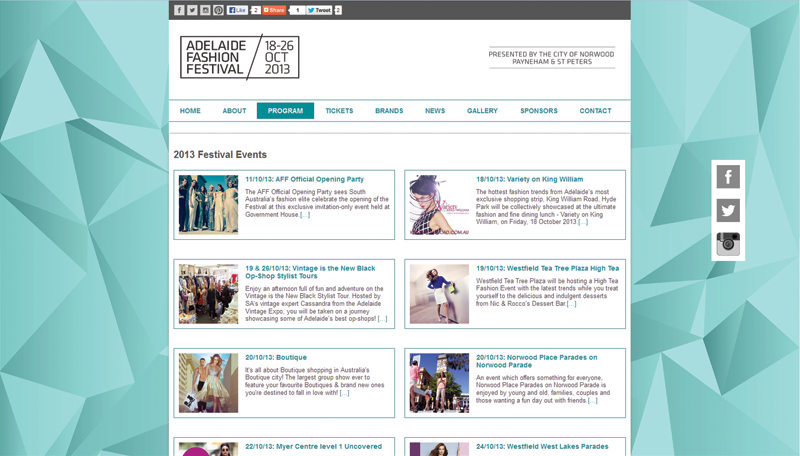
Task: Click the Pinterest icon in the top bar
Action: pyautogui.click(x=218, y=10)
